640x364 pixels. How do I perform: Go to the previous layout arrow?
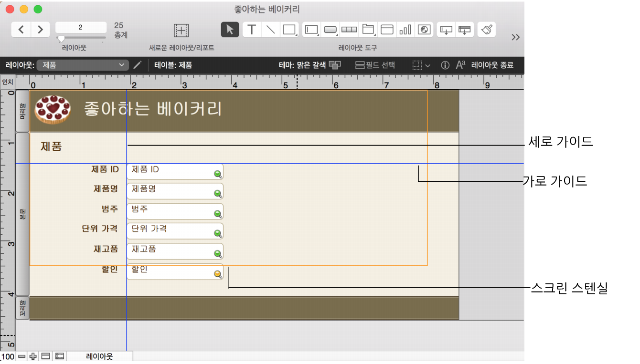tap(21, 30)
